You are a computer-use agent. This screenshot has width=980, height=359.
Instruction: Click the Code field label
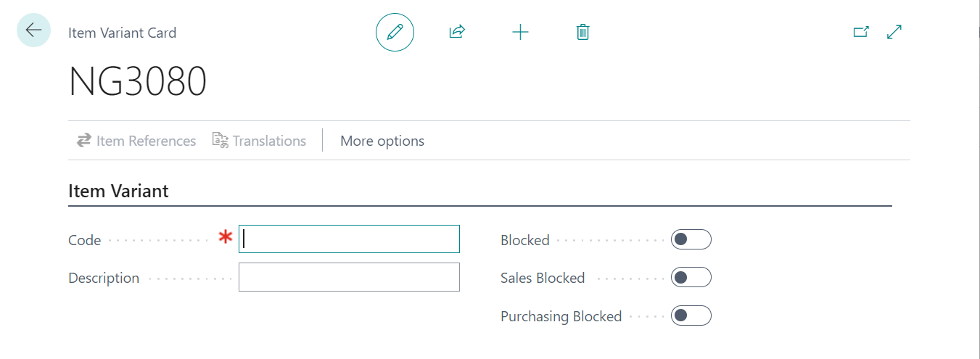[84, 240]
